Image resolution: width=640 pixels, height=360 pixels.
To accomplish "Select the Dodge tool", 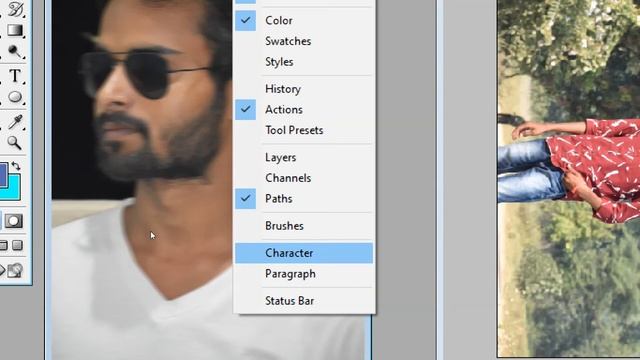I will (x=15, y=52).
